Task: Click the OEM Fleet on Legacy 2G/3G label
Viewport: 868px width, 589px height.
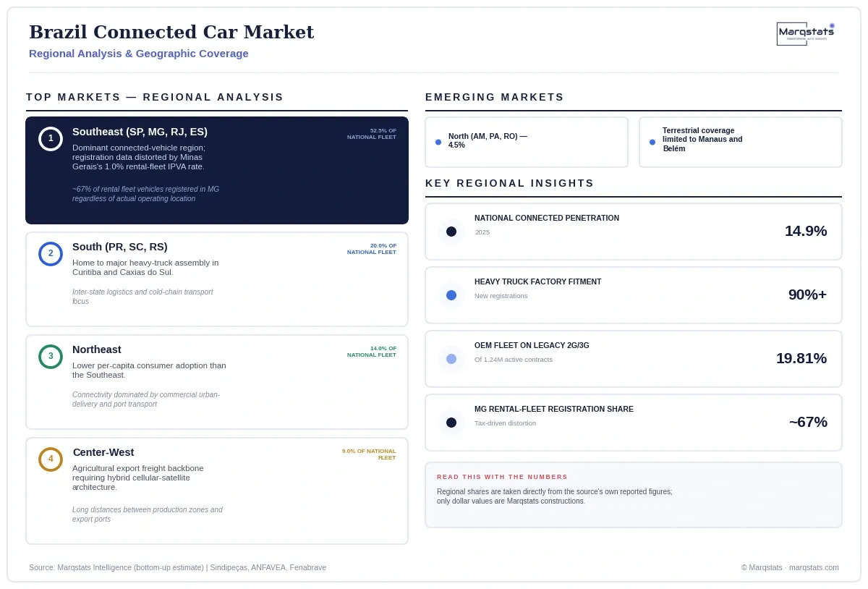Action: coord(532,345)
